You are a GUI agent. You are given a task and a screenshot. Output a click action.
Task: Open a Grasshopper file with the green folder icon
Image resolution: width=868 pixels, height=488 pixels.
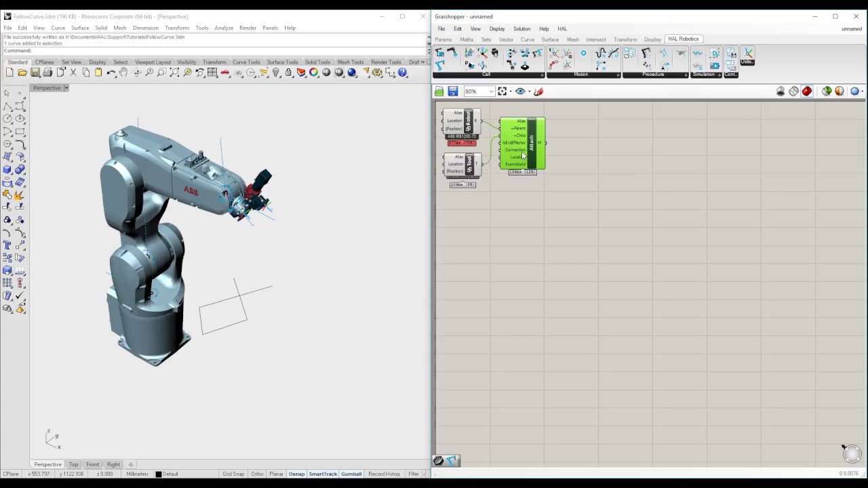pos(439,91)
